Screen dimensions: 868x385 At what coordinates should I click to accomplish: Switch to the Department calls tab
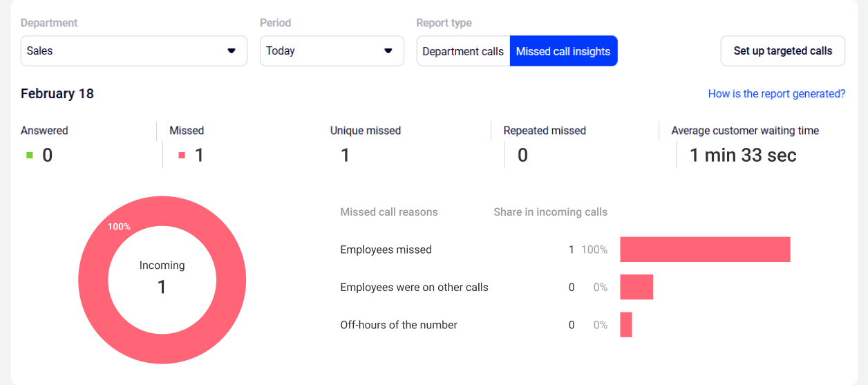(x=463, y=51)
